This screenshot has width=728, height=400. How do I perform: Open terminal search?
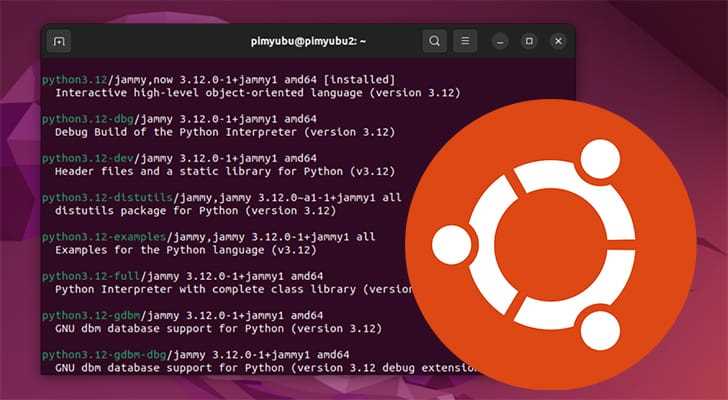coord(434,41)
